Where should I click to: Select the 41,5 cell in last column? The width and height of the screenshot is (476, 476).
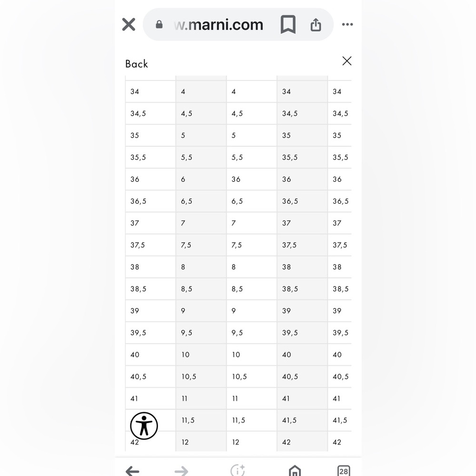[x=340, y=420]
